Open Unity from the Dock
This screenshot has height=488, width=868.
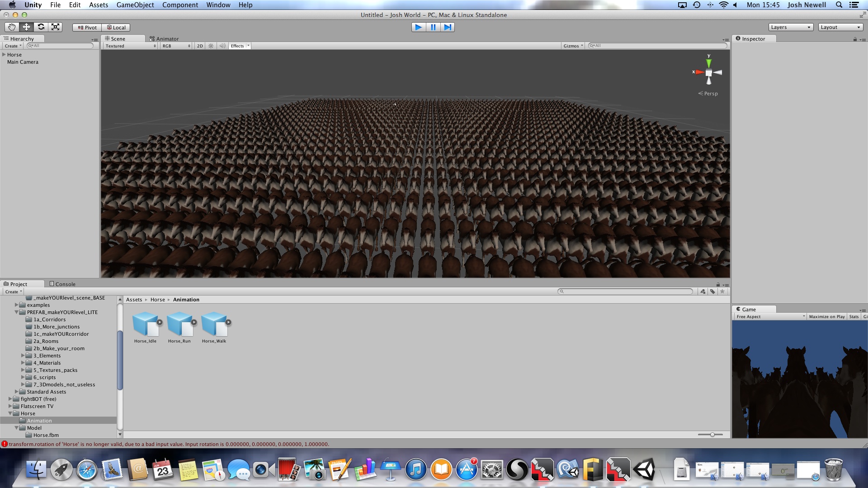644,470
